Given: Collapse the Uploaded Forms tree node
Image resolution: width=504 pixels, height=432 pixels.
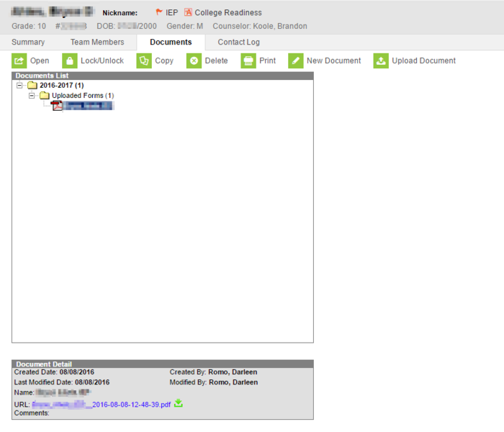Looking at the screenshot, I should (x=32, y=96).
